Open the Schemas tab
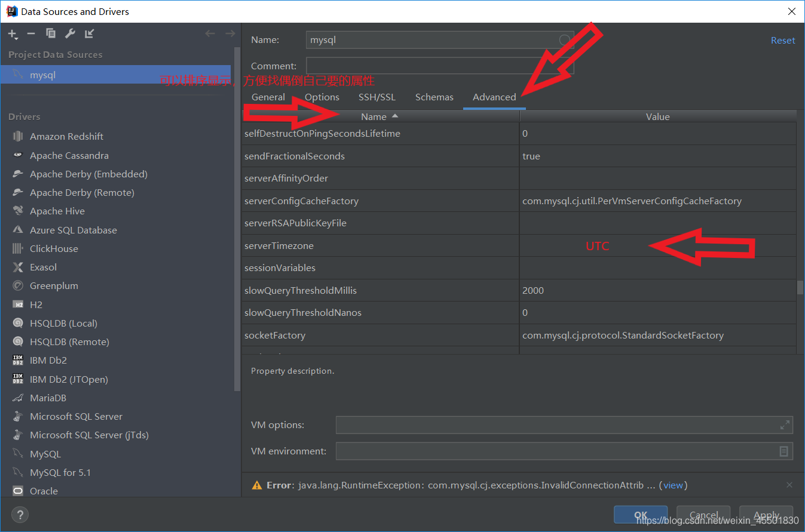Screen dimensions: 805x532 pyautogui.click(x=434, y=97)
